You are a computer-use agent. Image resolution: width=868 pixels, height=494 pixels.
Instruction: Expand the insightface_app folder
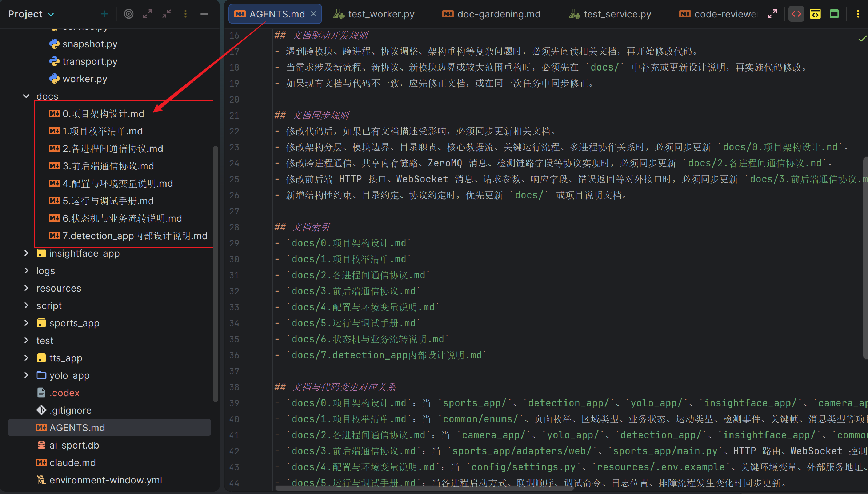26,253
